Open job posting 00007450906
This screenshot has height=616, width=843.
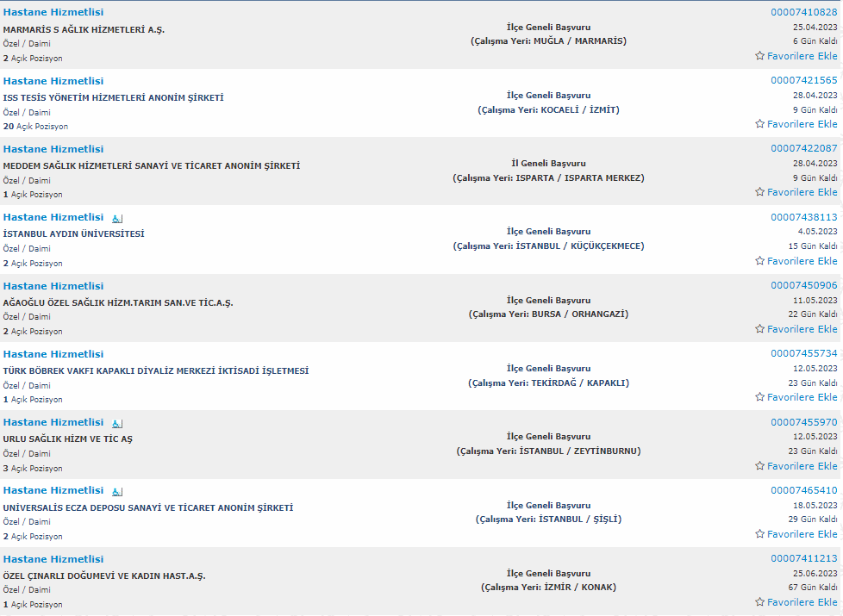(803, 285)
